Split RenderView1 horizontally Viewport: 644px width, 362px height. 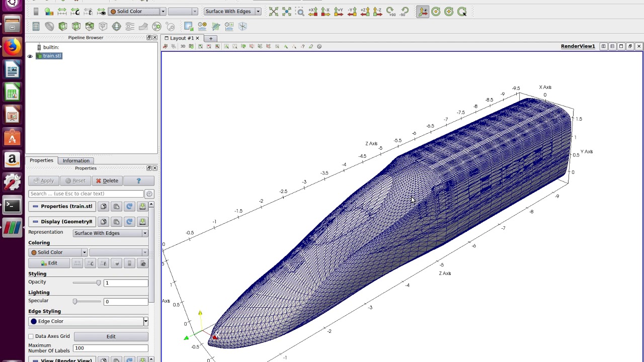pos(603,46)
